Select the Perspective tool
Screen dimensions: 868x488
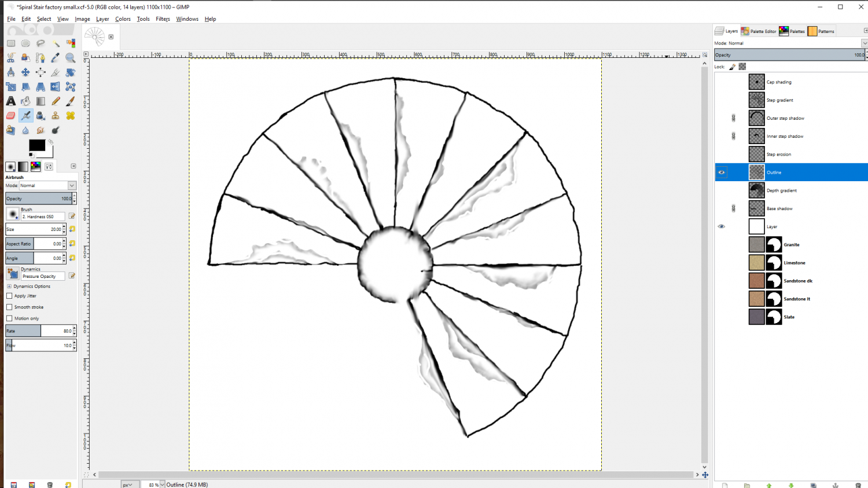tap(41, 87)
